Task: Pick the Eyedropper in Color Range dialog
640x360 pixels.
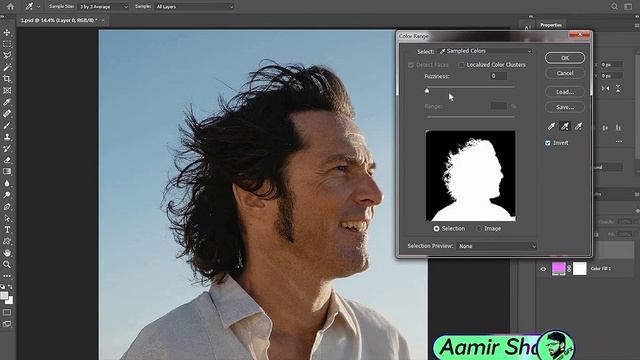Action: pos(551,127)
